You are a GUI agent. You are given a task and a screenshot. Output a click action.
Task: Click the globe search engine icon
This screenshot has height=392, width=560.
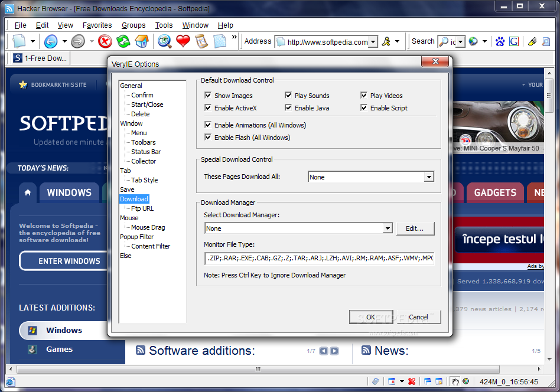(x=473, y=41)
